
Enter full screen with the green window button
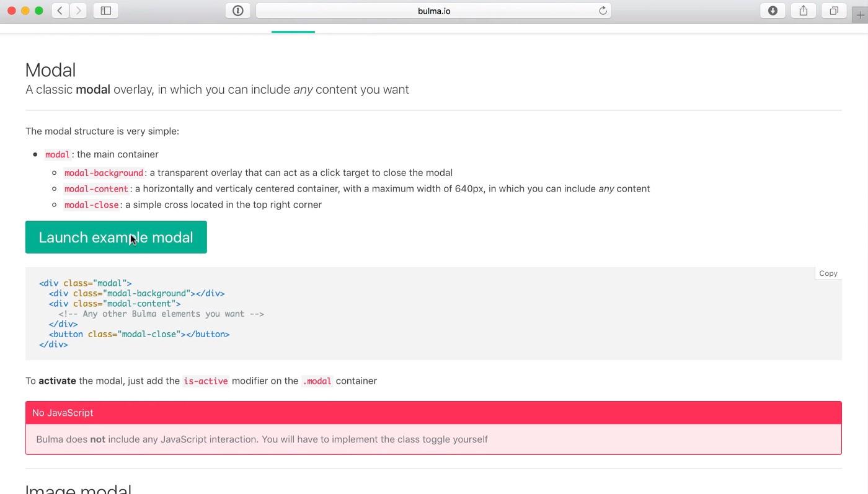tap(39, 11)
